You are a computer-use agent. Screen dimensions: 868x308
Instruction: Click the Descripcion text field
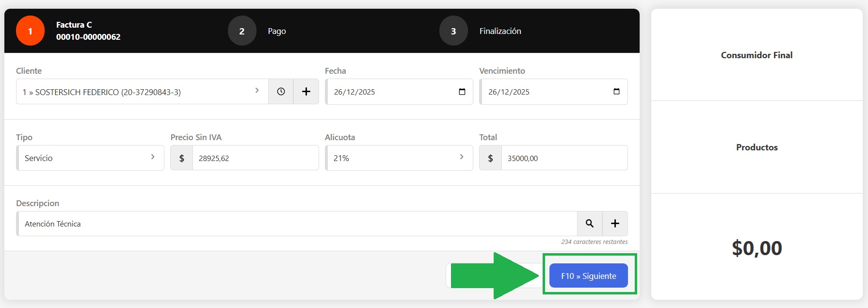click(297, 224)
